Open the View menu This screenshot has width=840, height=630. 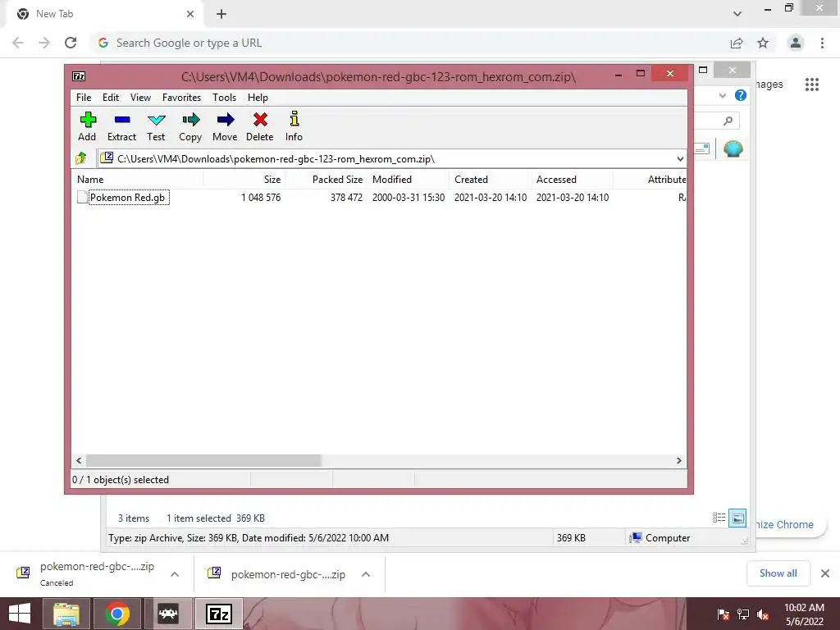pos(140,98)
